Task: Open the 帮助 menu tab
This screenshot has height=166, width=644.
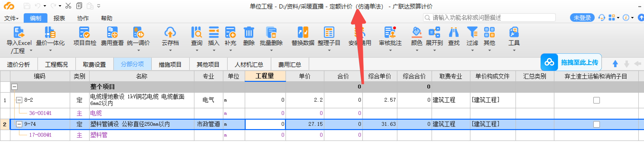Action: (x=106, y=18)
